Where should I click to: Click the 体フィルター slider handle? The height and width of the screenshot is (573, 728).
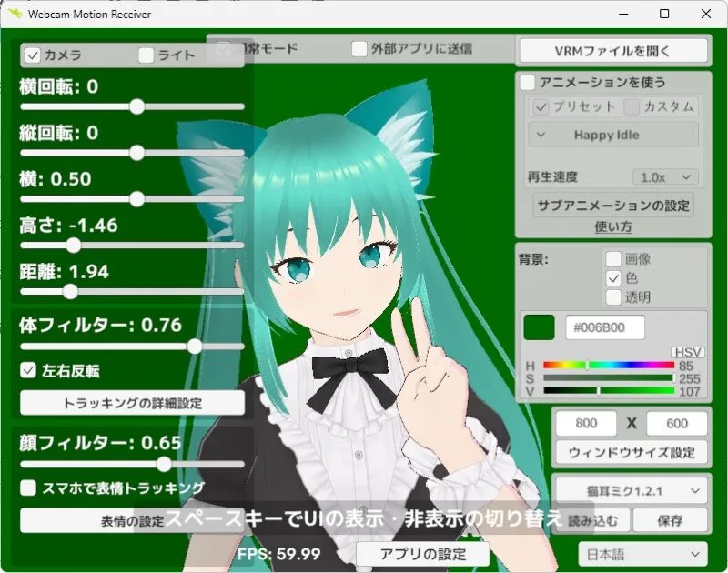[x=194, y=346]
